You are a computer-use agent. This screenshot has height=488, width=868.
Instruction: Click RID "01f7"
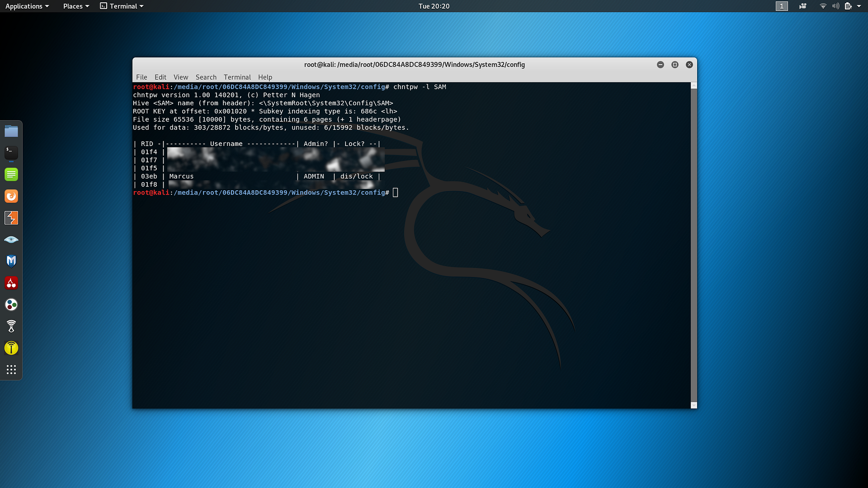tap(149, 160)
